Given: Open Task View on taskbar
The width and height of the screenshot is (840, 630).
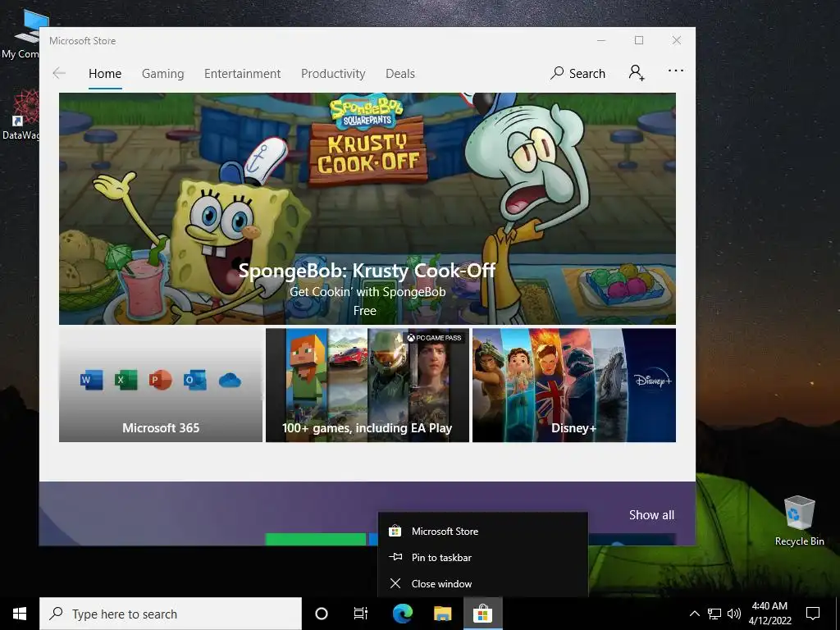Looking at the screenshot, I should pos(361,614).
